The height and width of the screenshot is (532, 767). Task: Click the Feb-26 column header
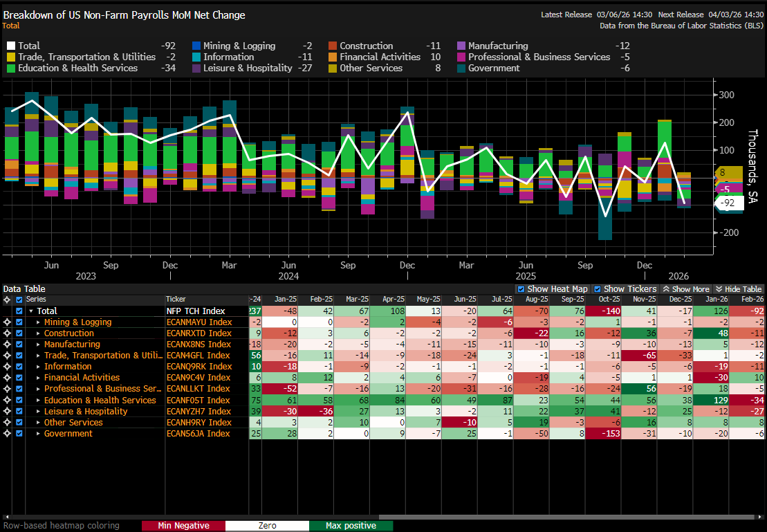pyautogui.click(x=750, y=300)
